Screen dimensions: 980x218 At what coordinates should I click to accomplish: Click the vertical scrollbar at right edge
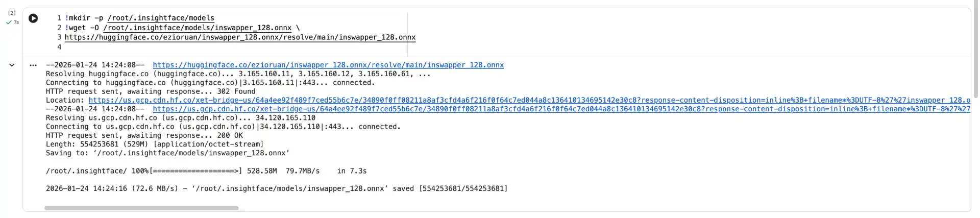click(x=976, y=51)
